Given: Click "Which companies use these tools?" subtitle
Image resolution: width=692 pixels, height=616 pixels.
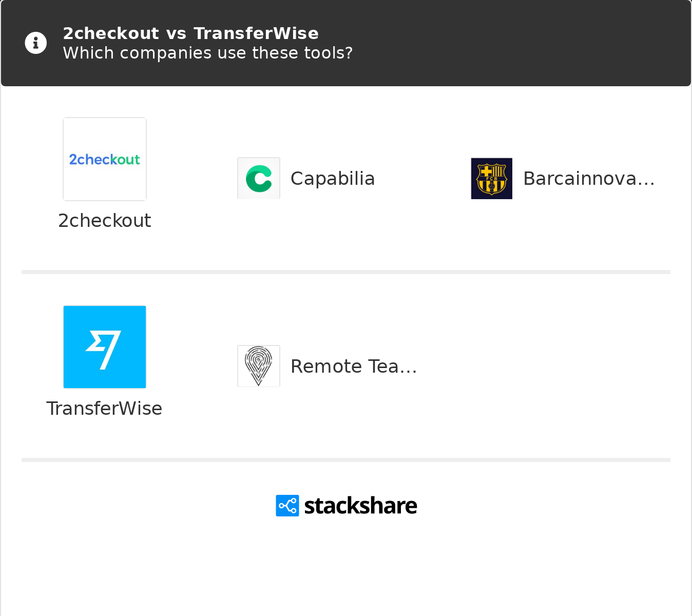Looking at the screenshot, I should coord(208,53).
